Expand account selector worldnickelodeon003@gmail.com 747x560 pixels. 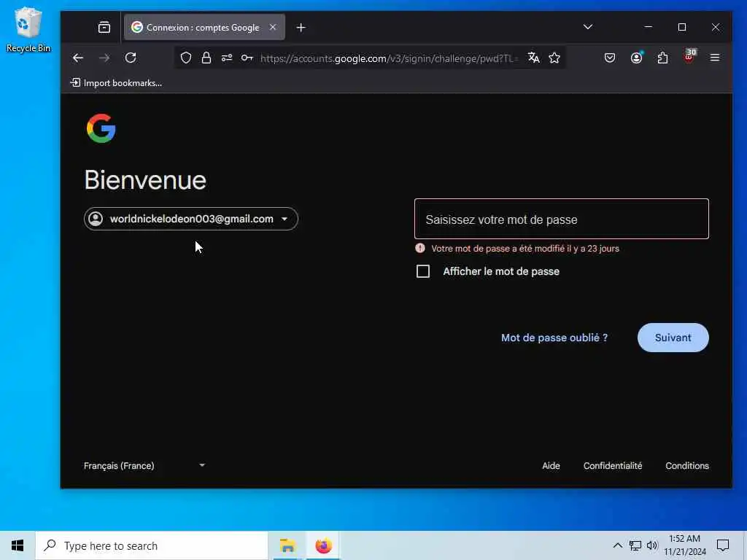click(x=191, y=219)
